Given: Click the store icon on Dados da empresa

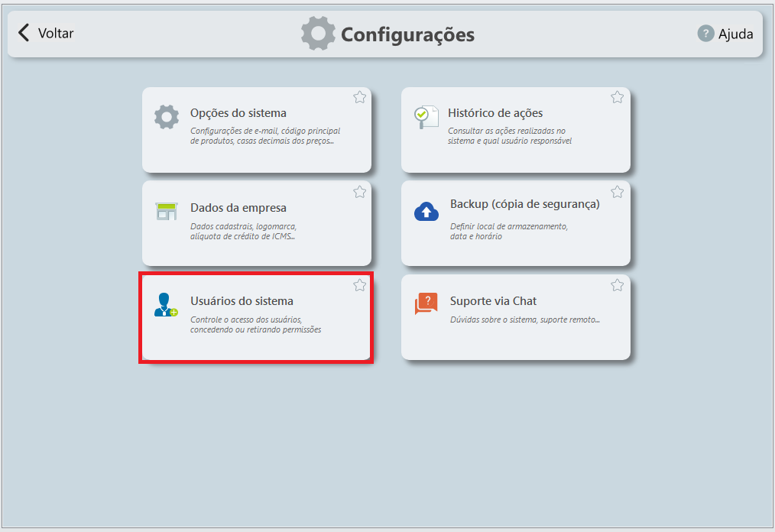Looking at the screenshot, I should click(167, 211).
